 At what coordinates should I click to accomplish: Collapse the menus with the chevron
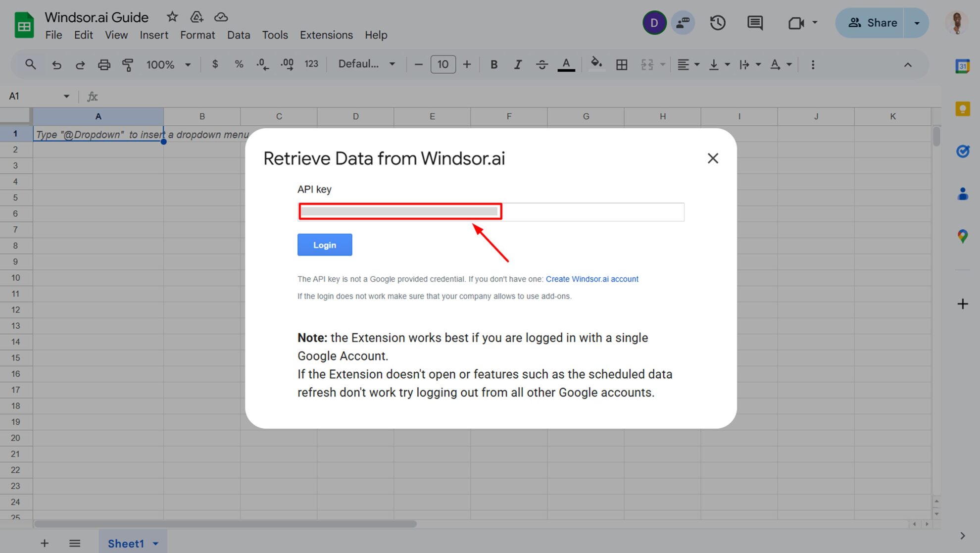(908, 65)
